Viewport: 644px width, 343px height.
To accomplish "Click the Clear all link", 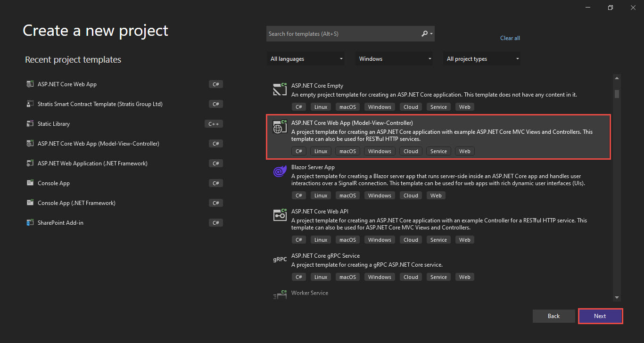I will [510, 38].
